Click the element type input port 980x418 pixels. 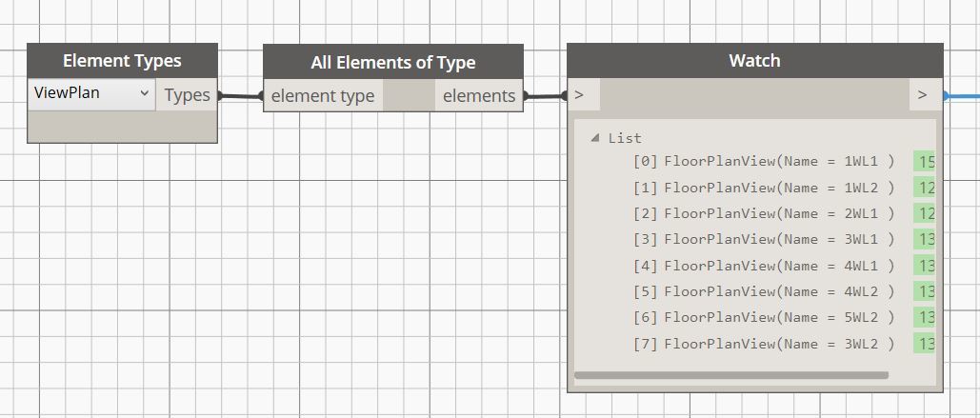(x=323, y=96)
